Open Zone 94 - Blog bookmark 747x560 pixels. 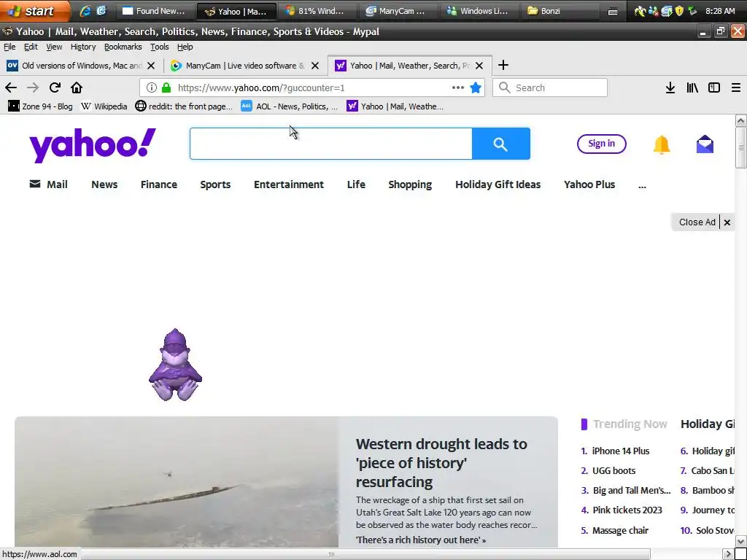pyautogui.click(x=41, y=106)
